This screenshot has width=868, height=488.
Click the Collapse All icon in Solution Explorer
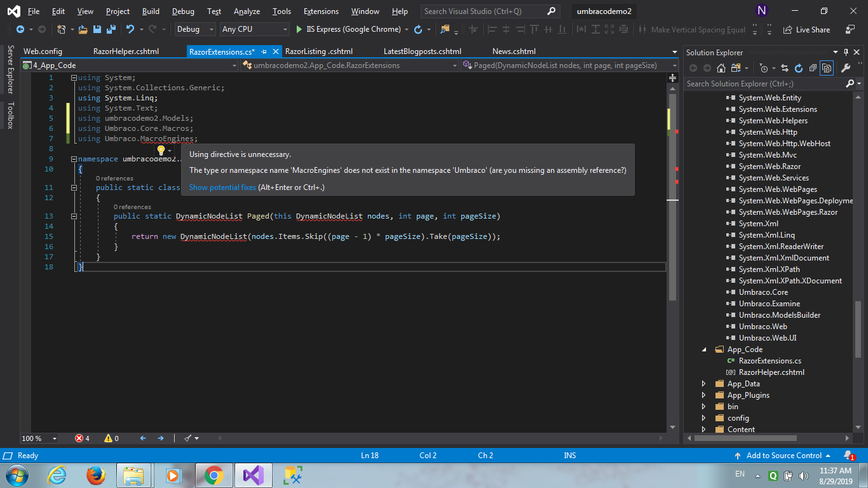pos(812,68)
